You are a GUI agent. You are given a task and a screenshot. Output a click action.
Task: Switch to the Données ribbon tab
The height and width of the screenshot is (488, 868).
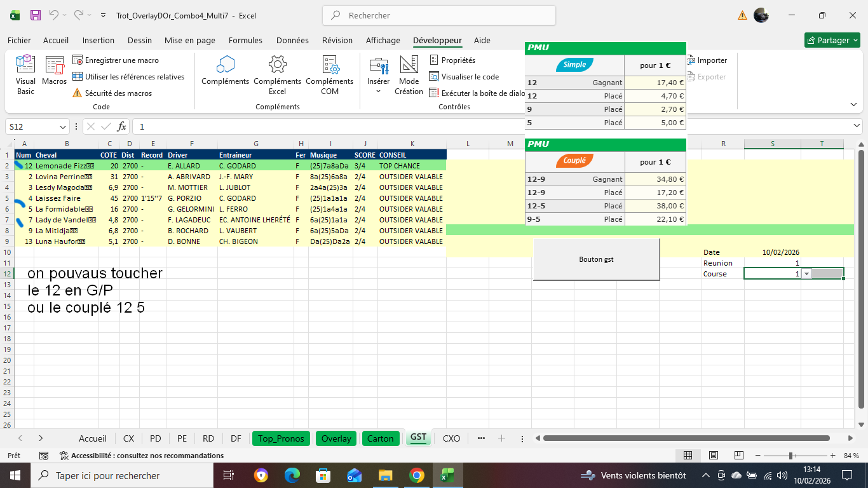click(x=292, y=40)
